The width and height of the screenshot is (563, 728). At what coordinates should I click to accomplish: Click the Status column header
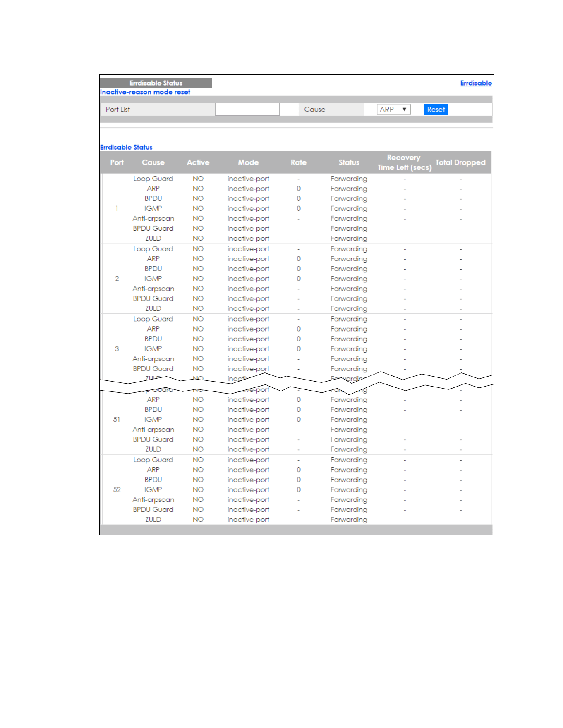[349, 162]
